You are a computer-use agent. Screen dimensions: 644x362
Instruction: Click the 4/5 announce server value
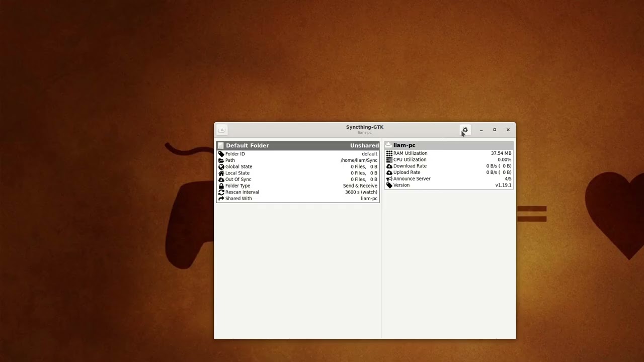pyautogui.click(x=508, y=179)
